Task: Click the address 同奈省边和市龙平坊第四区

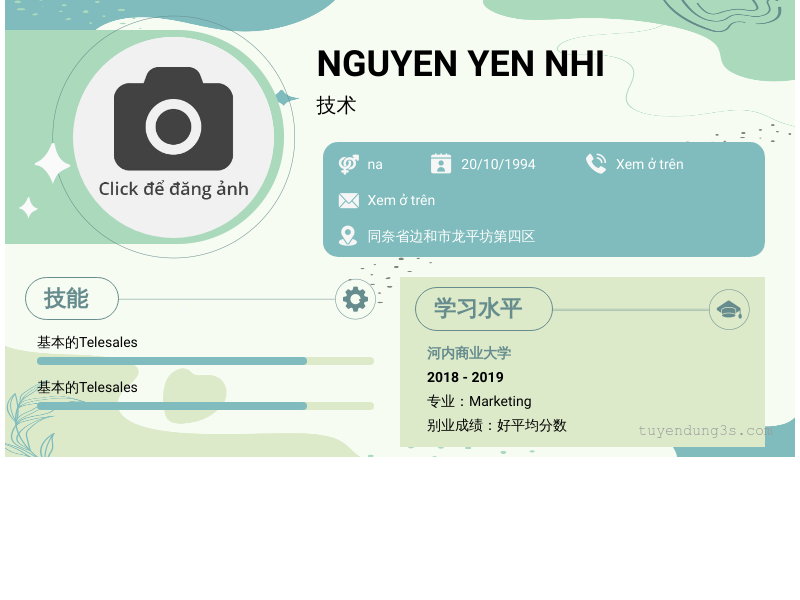Action: pyautogui.click(x=451, y=236)
